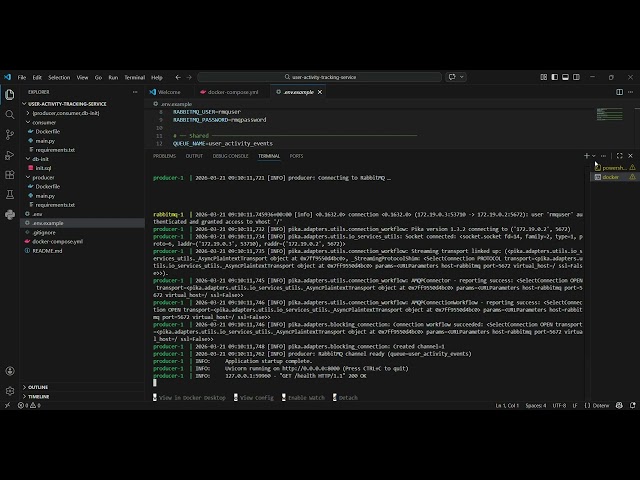640x480 pixels.
Task: Toggle the primary side bar
Action: (555, 77)
